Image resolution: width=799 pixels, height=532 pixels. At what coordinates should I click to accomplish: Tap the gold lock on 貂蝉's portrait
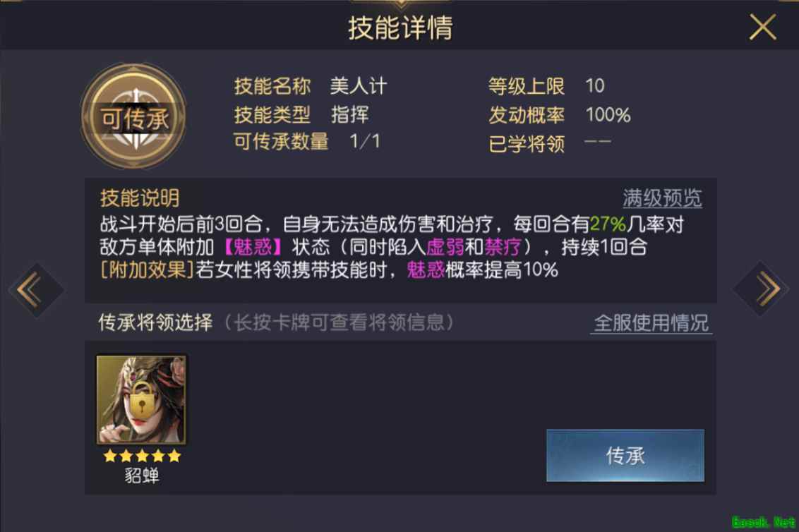click(142, 399)
